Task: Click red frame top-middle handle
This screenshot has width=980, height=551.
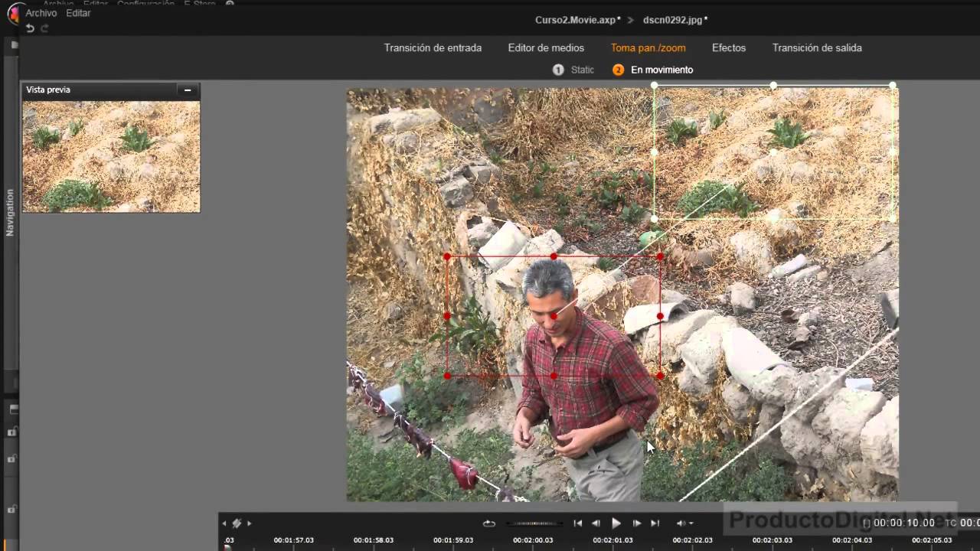Action: click(554, 256)
